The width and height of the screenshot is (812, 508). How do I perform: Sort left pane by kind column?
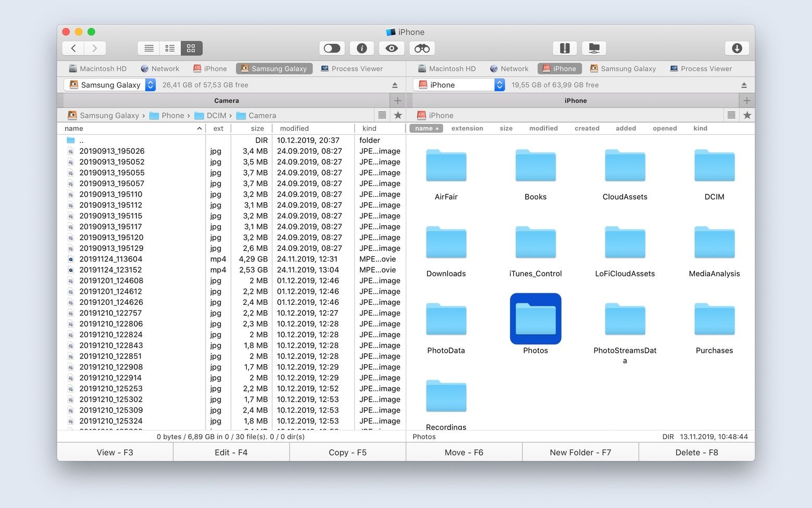(x=380, y=129)
